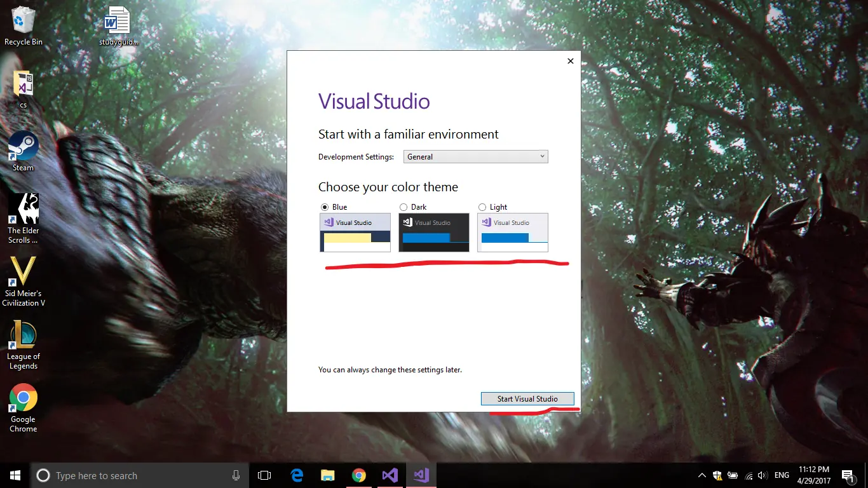
Task: Open the Windows Start menu
Action: (15, 475)
